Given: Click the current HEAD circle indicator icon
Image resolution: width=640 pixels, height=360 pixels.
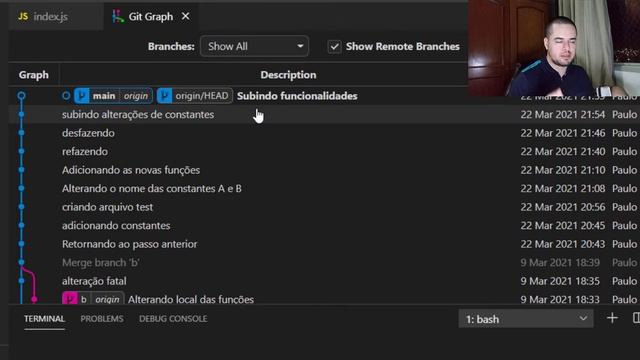Looking at the screenshot, I should click(66, 96).
